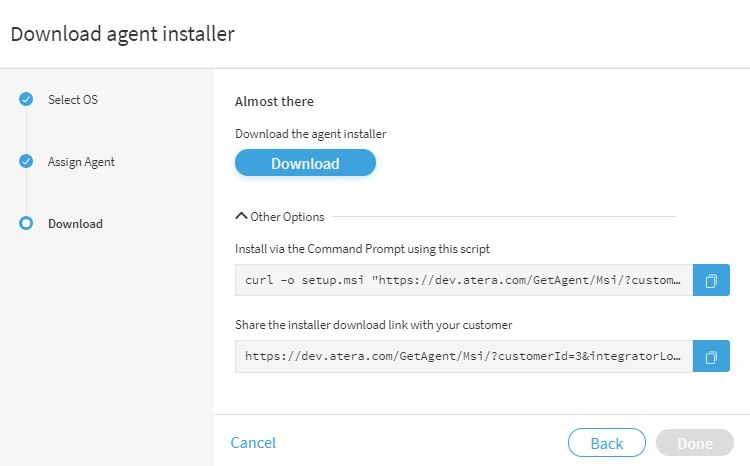Viewport: 750px width, 466px height.
Task: Select the Download step label in sidebar
Action: (x=75, y=224)
